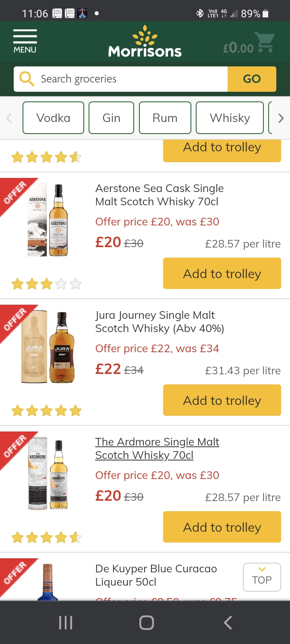Open Android recent apps icon
This screenshot has width=290, height=644.
66,623
